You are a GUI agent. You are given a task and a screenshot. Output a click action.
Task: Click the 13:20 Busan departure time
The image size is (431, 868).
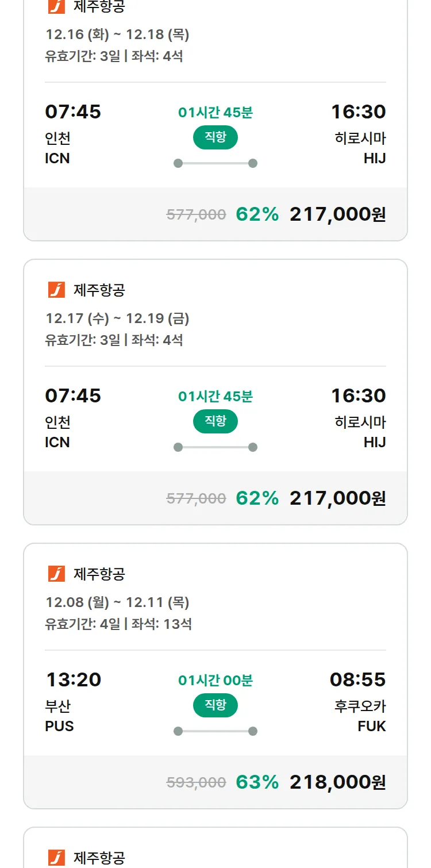coord(74,679)
